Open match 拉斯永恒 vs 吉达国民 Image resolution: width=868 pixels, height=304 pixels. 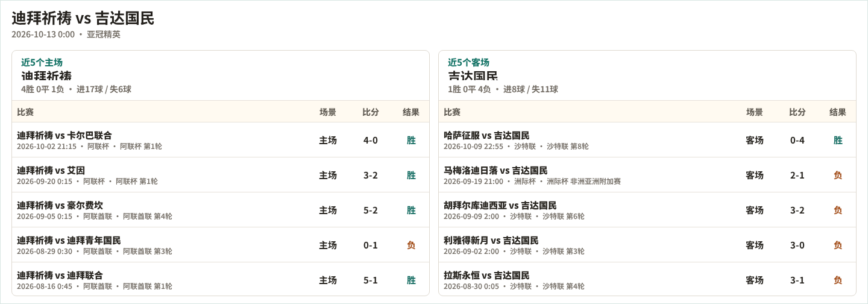tap(487, 275)
